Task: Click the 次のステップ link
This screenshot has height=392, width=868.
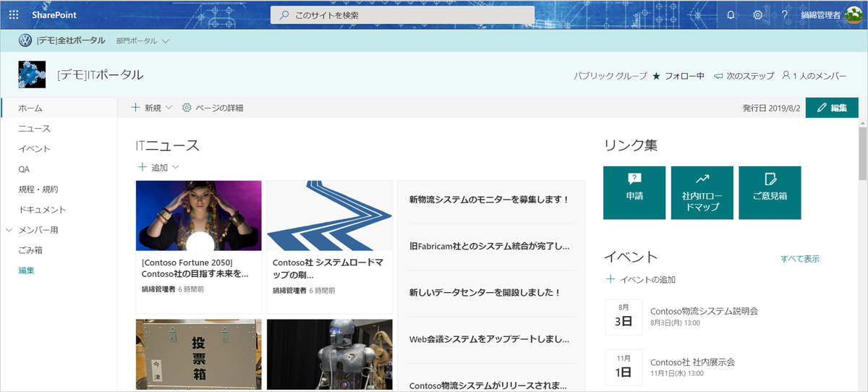Action: [x=751, y=75]
